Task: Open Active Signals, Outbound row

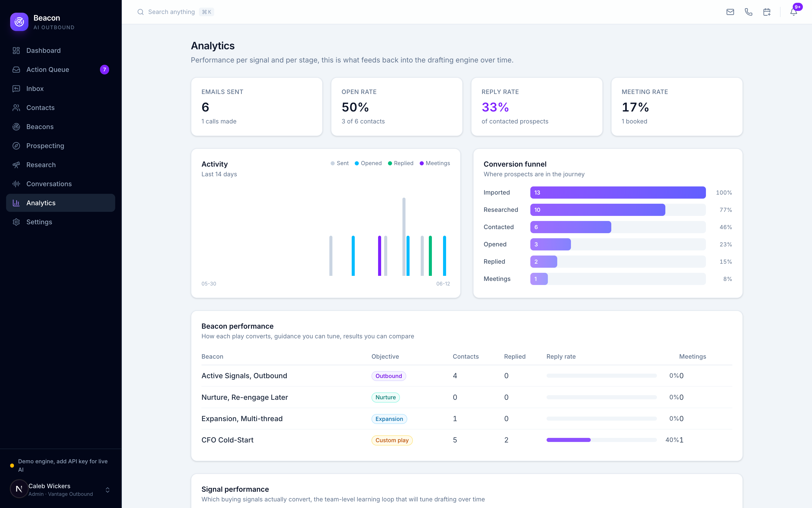Action: tap(467, 376)
